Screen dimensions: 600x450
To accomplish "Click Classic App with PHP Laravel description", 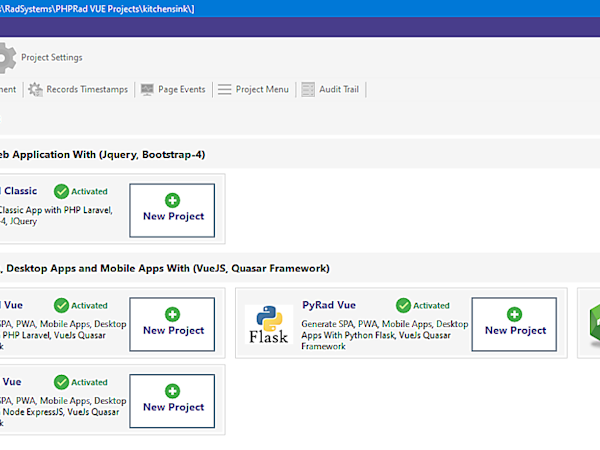I will pyautogui.click(x=56, y=215).
